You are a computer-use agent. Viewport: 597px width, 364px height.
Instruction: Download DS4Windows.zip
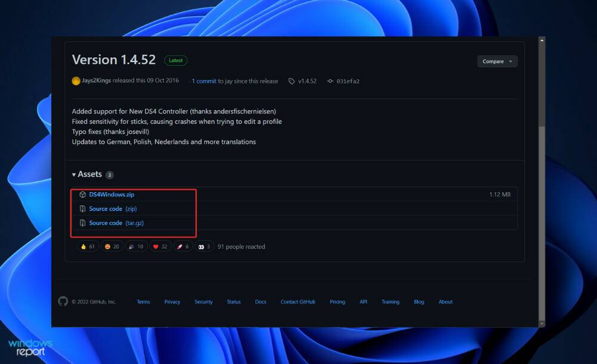point(112,195)
